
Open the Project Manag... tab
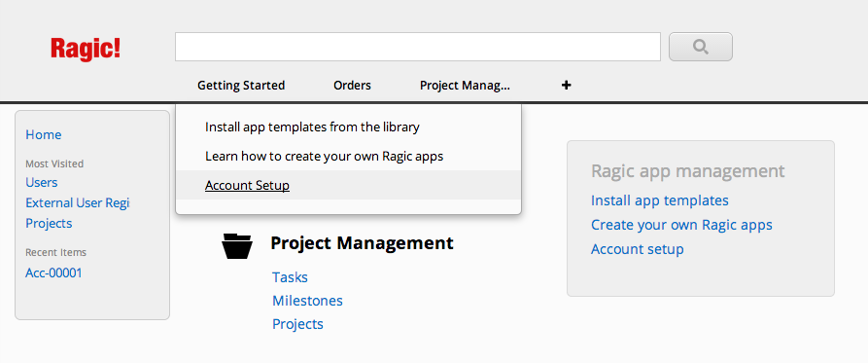(x=465, y=86)
